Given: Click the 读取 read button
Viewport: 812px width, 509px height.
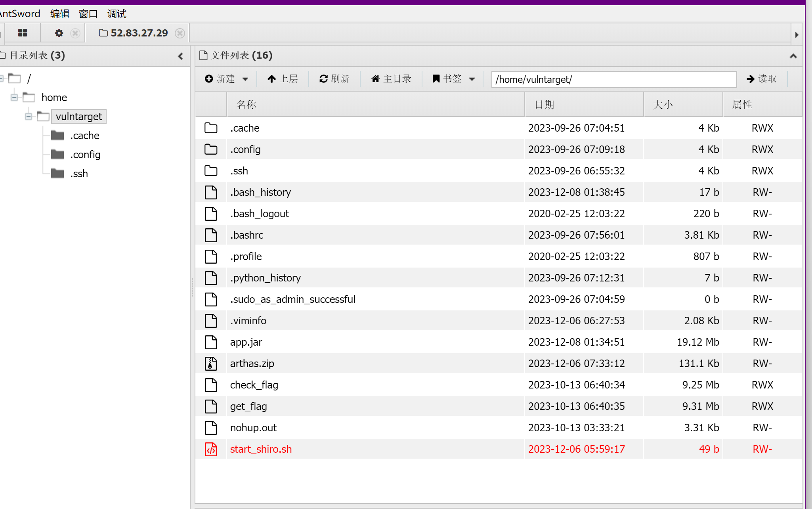Looking at the screenshot, I should coord(762,79).
